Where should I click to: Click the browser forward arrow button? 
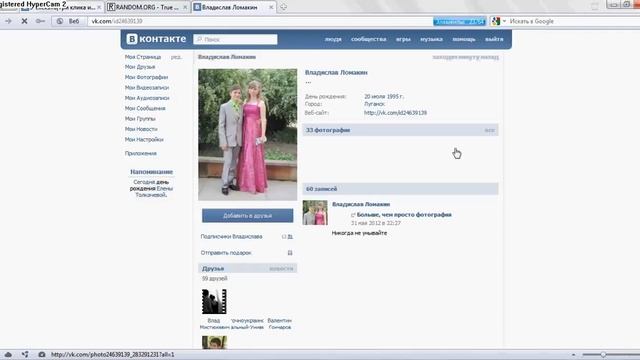(8, 21)
